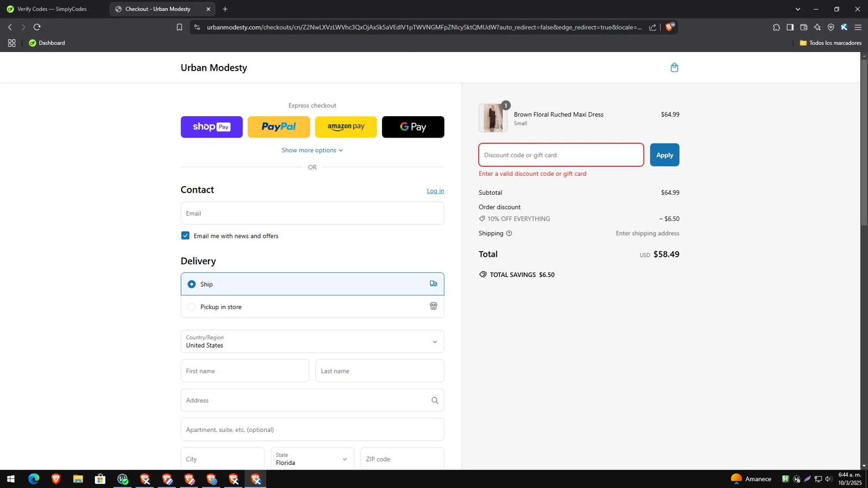Pay with Google Pay button
The height and width of the screenshot is (488, 868).
pos(413,127)
